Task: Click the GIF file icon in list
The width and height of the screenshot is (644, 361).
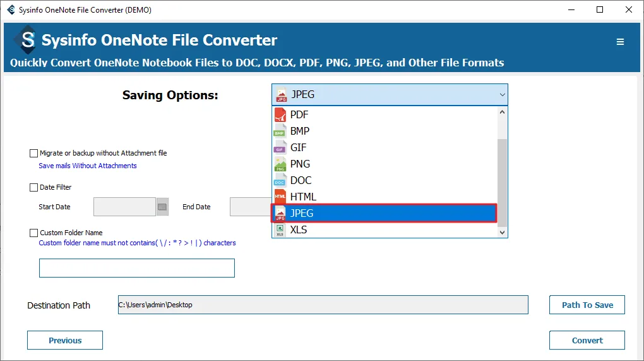Action: pos(280,147)
